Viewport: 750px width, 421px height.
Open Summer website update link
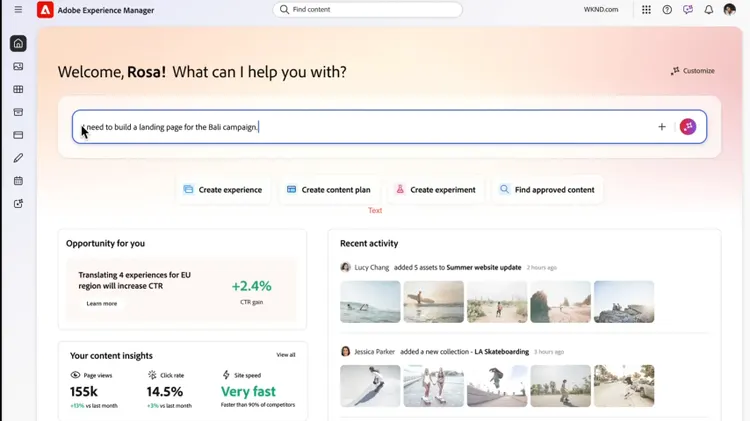pos(484,267)
